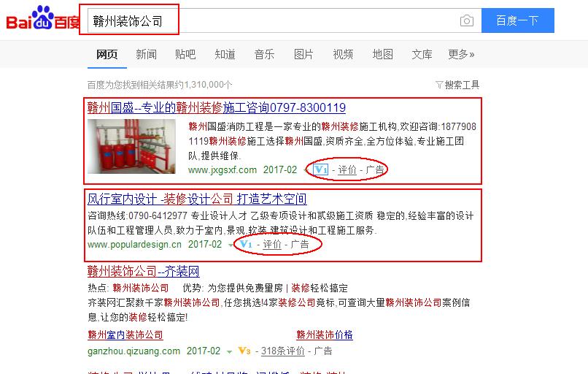This screenshot has height=374, width=588.
Task: Click V3 badge under ganzhou.qizuang.com result
Action: (x=244, y=351)
